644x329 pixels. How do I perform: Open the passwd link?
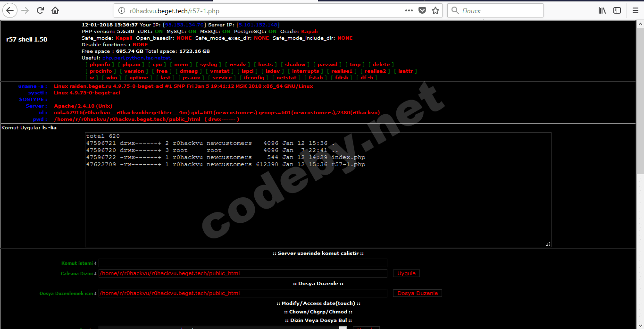click(327, 64)
